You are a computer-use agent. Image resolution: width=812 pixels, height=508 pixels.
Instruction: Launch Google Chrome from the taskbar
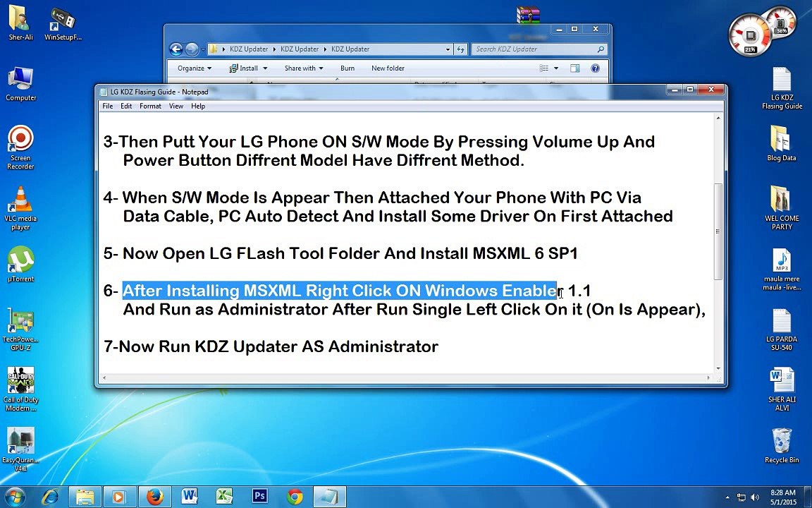(x=295, y=497)
